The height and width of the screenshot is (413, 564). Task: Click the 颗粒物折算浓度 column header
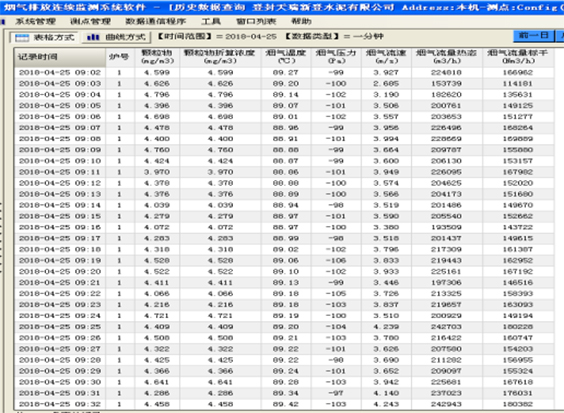220,57
